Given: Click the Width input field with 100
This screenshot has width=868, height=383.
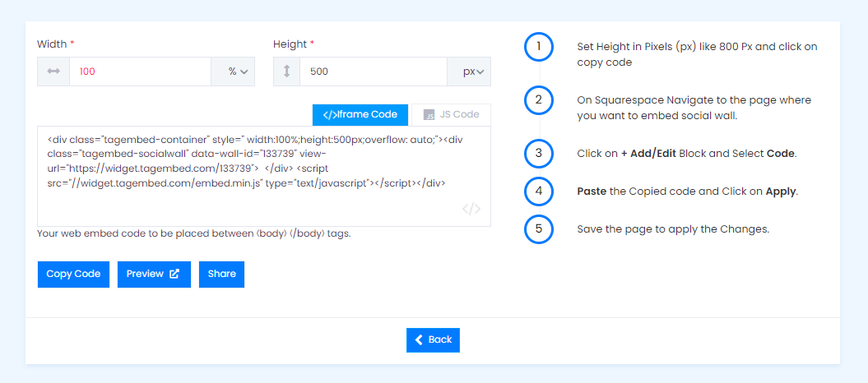Looking at the screenshot, I should pos(140,72).
